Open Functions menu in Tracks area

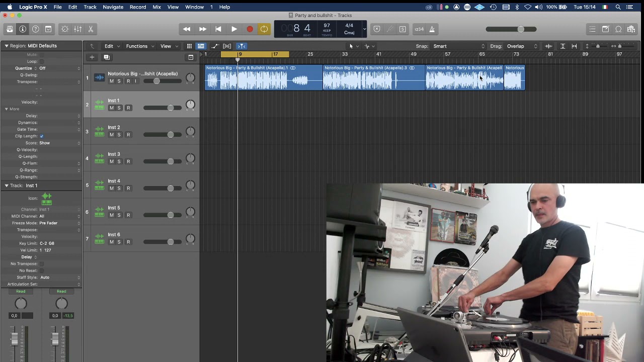[139, 46]
